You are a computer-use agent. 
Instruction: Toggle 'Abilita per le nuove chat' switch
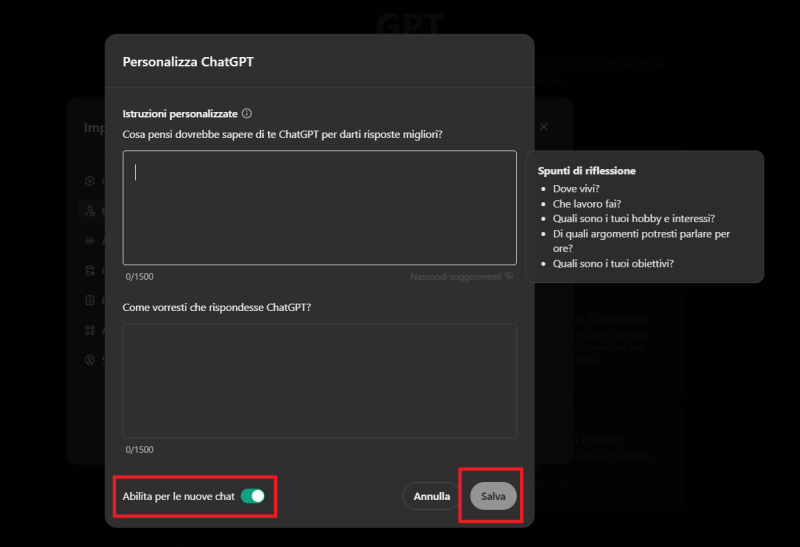[253, 496]
